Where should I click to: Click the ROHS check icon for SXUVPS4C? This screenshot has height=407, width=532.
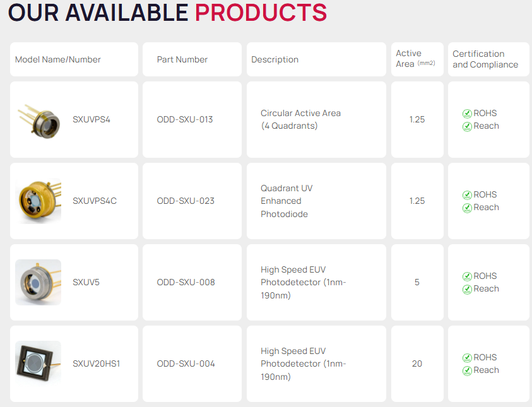(x=467, y=195)
